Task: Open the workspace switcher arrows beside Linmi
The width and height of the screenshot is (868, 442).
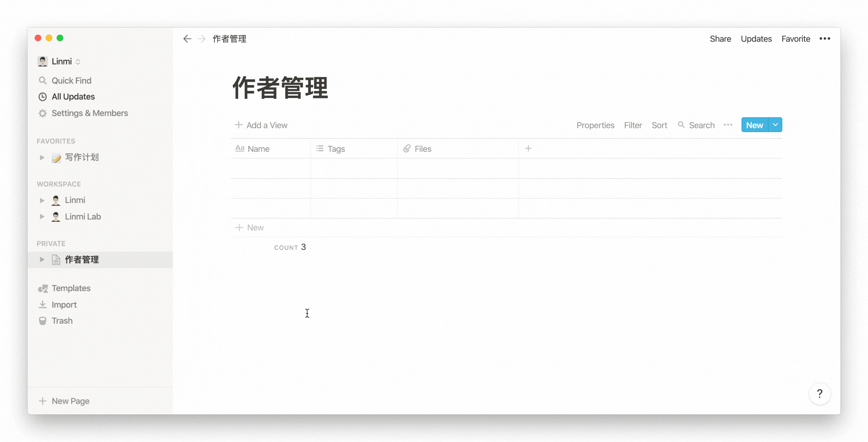Action: (78, 62)
